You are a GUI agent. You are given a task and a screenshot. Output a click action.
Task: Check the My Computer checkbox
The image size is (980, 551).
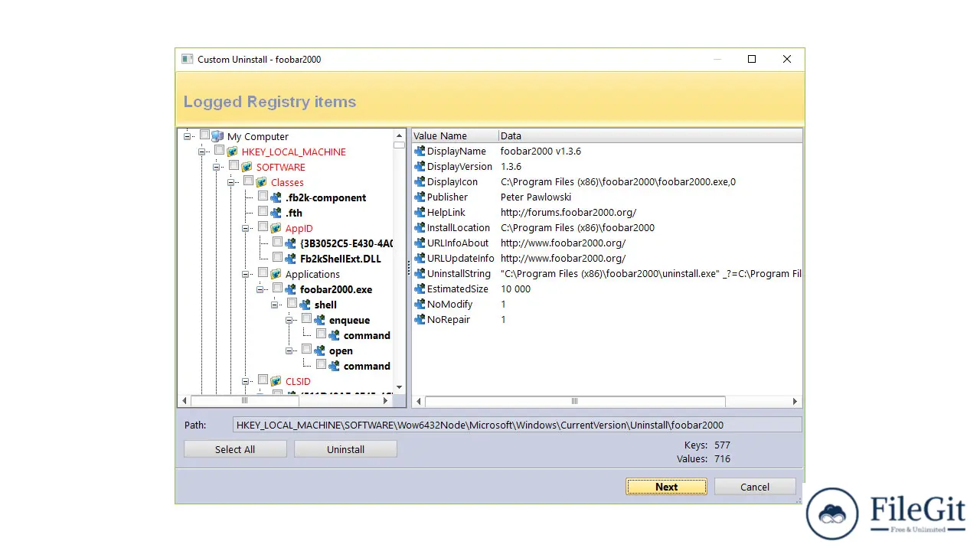point(204,135)
